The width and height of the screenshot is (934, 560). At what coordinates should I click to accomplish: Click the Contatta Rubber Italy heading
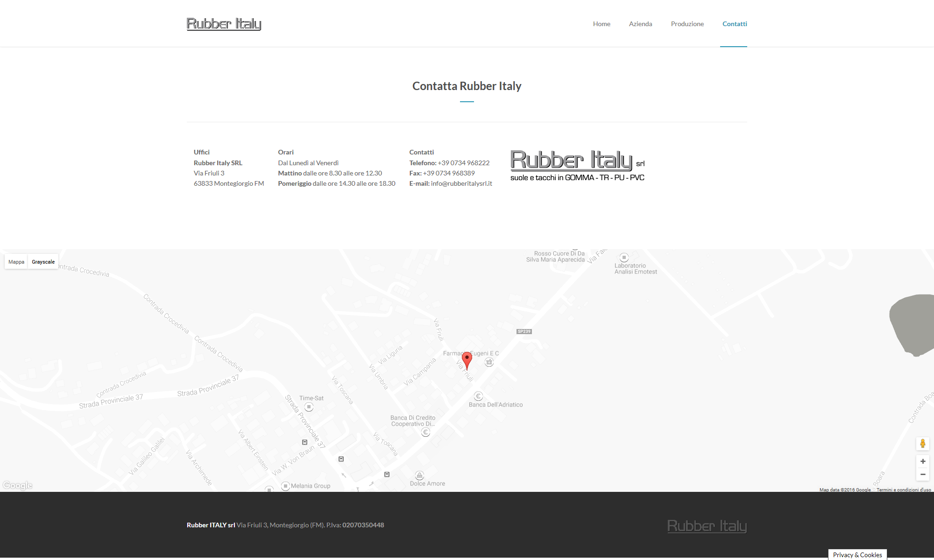467,86
